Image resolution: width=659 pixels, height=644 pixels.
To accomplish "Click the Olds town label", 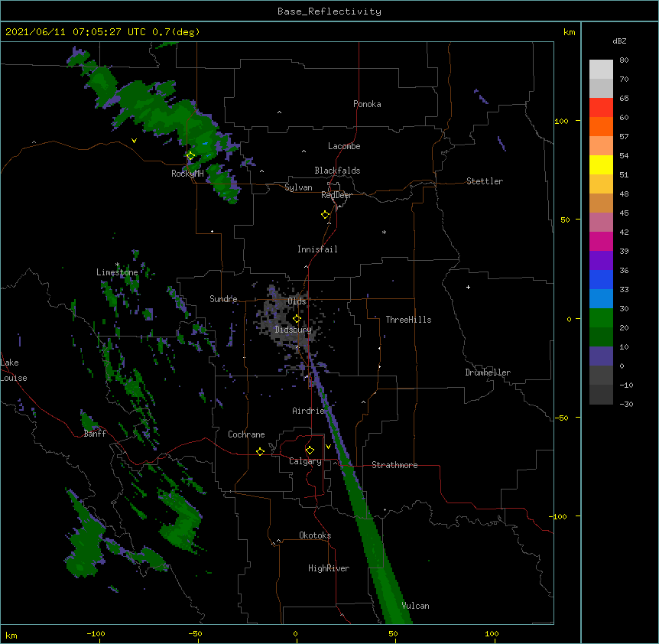I will pos(297,301).
